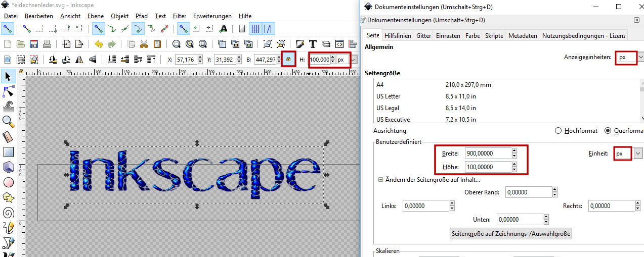Click Seitengröße auf Zeichnungs-/Auswahlgröße button
This screenshot has width=644, height=257.
coord(510,234)
